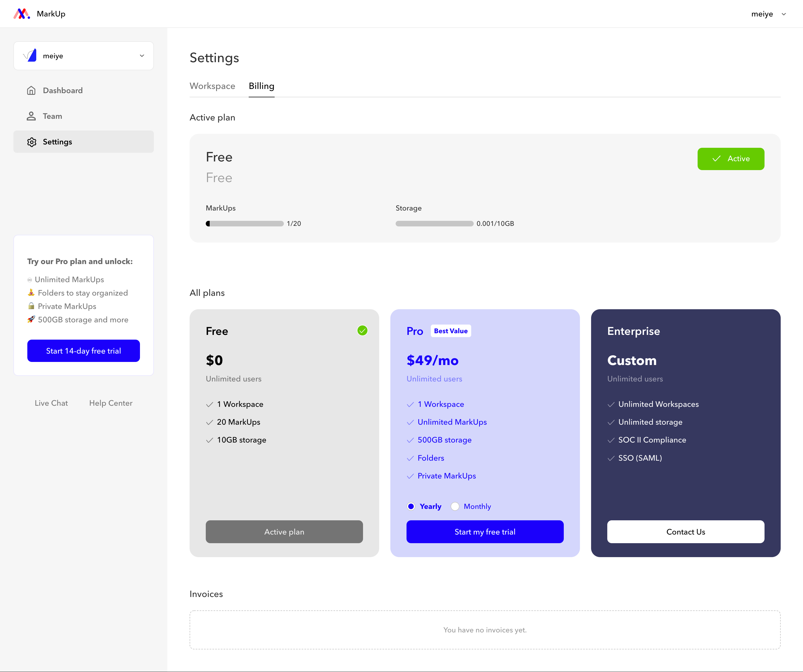Click the Storage usage progress bar
Image resolution: width=803 pixels, height=672 pixels.
434,224
